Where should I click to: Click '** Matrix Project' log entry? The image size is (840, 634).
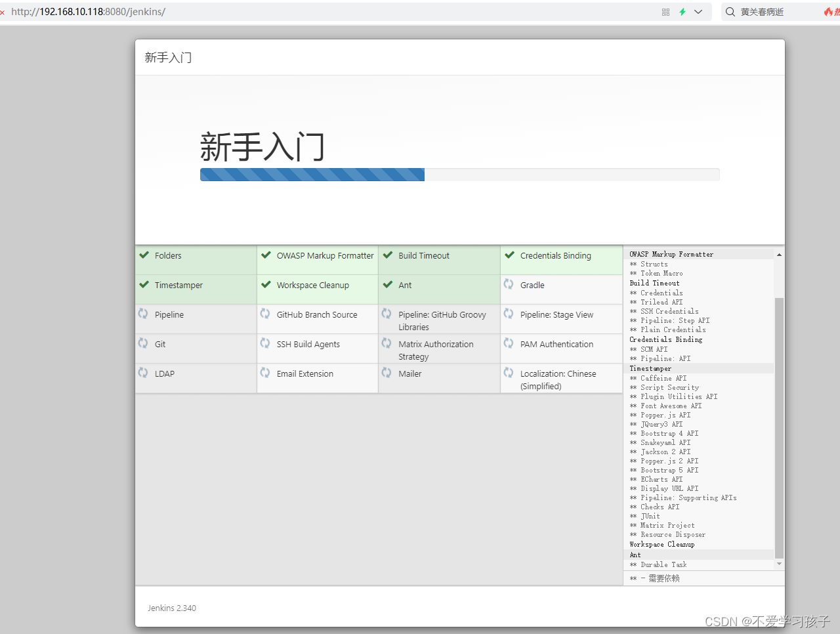662,525
